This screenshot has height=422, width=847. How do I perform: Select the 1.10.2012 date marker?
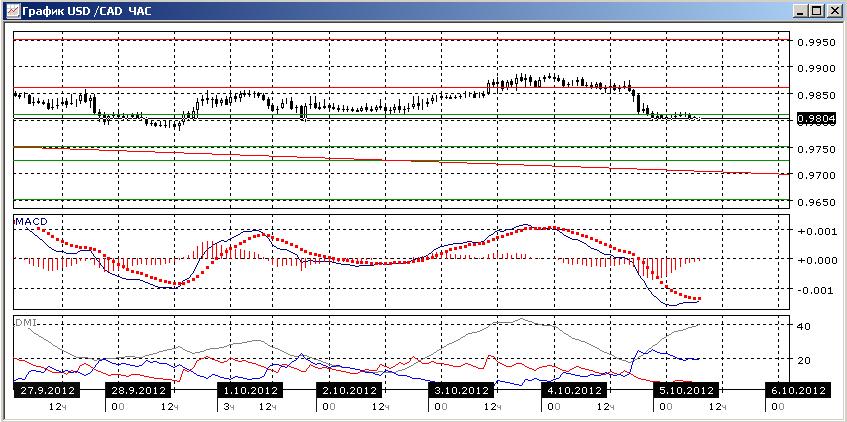click(250, 390)
